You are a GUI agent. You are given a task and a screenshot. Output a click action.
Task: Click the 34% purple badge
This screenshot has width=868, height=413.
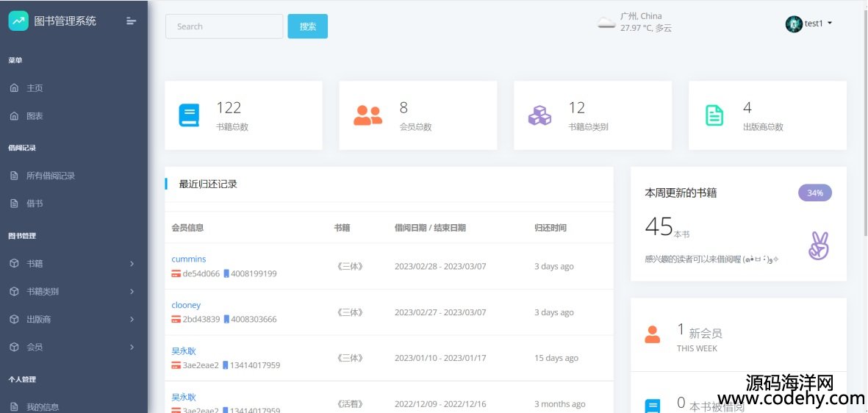[814, 193]
